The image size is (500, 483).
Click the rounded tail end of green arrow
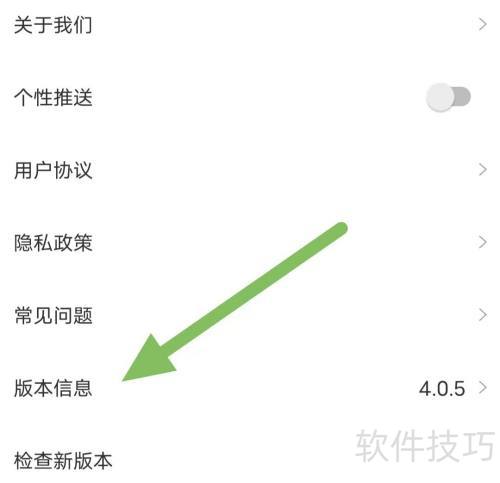click(340, 229)
